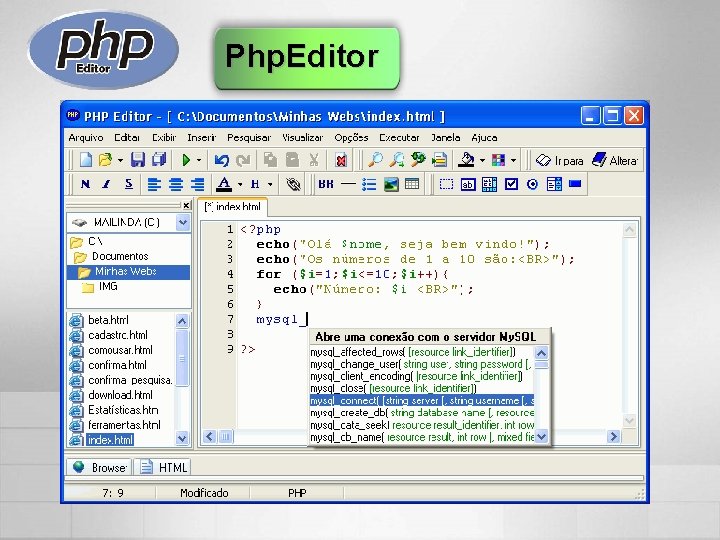This screenshot has width=720, height=540.
Task: Open the heading H dropdown arrow
Action: point(270,185)
